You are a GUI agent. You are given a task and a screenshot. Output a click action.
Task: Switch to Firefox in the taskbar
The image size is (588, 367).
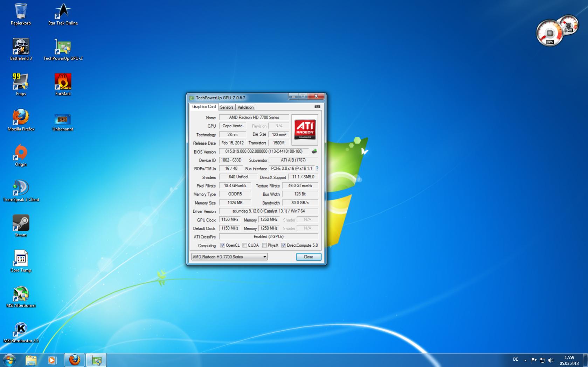(x=74, y=360)
